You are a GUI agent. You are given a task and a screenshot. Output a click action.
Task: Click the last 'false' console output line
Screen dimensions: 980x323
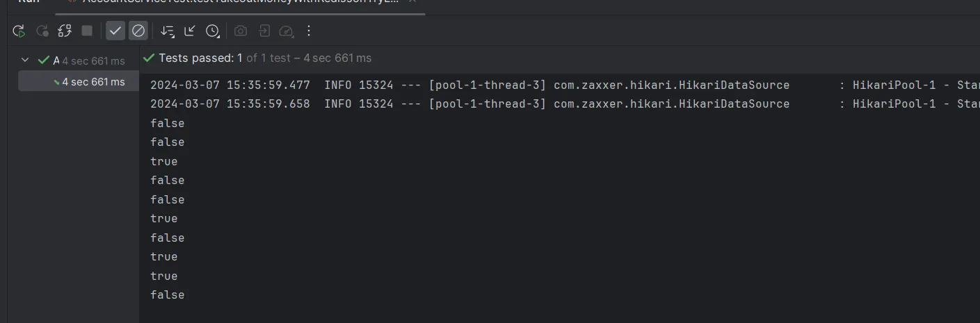click(x=167, y=295)
